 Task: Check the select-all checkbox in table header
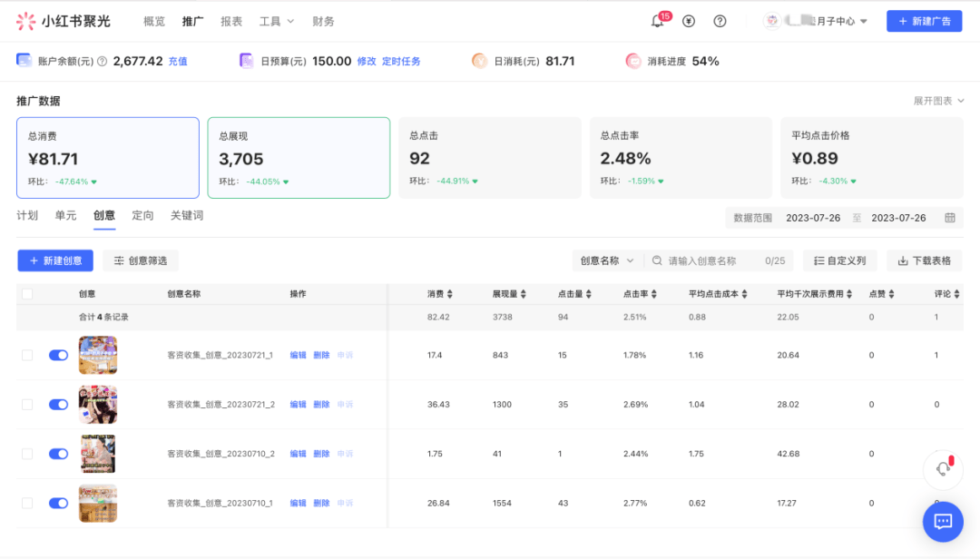pos(27,294)
